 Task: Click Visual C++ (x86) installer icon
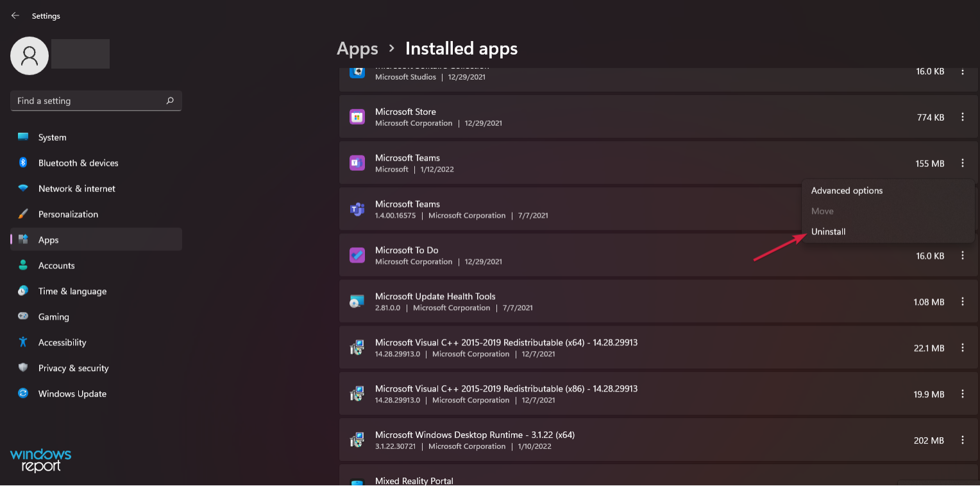point(357,394)
